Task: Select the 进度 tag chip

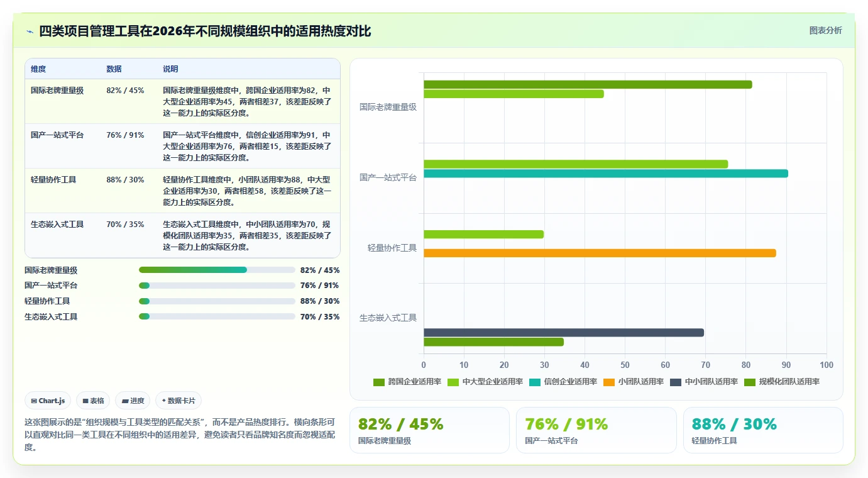Action: pos(133,401)
